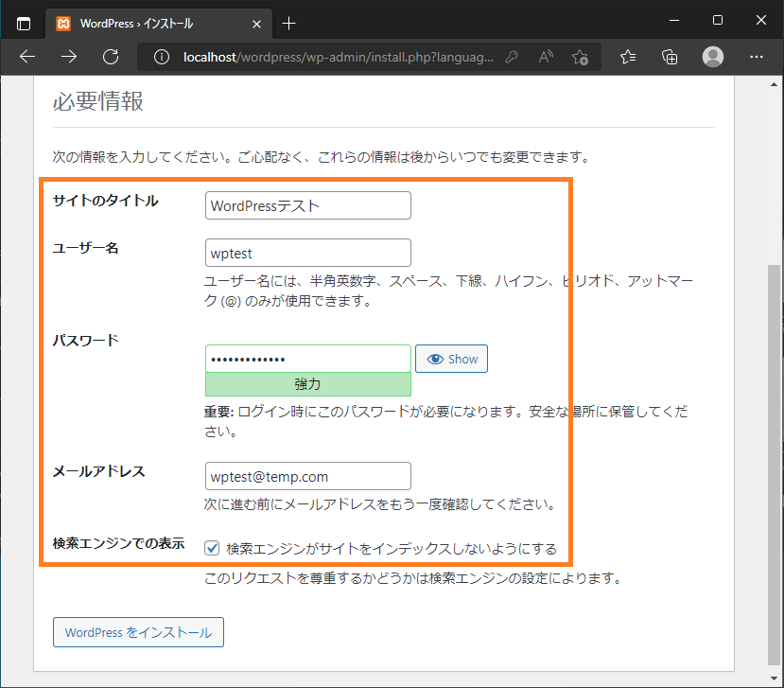
Task: Reload the current page
Action: tap(111, 57)
